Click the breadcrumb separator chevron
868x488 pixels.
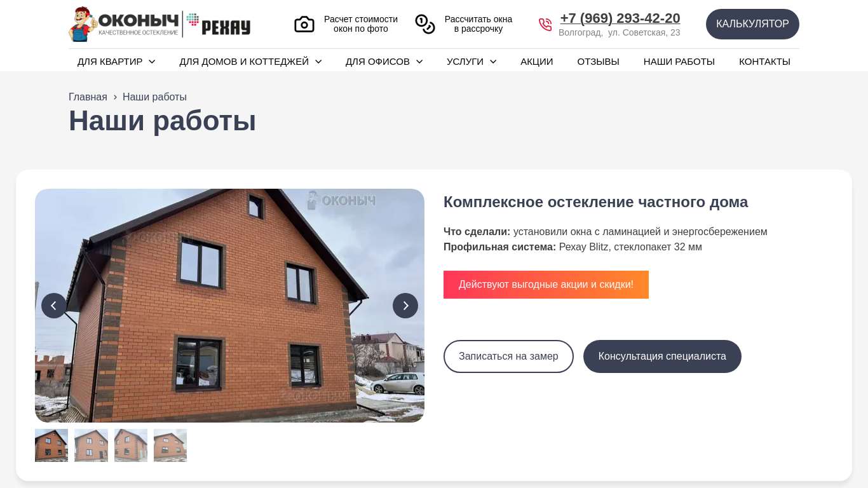click(x=115, y=97)
